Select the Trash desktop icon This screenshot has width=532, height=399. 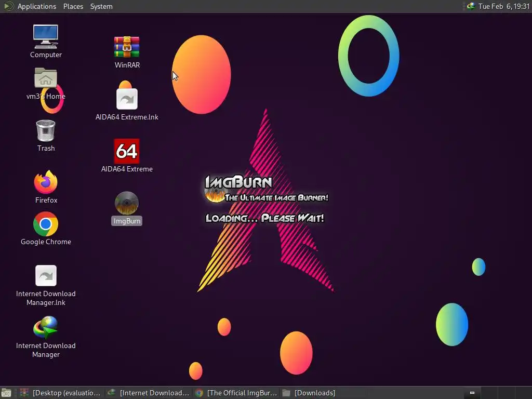tap(46, 130)
